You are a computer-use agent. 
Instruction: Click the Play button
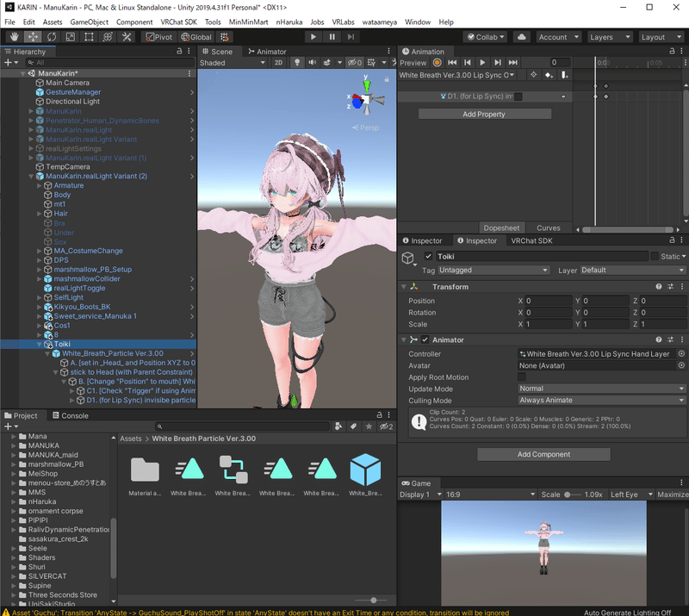313,37
